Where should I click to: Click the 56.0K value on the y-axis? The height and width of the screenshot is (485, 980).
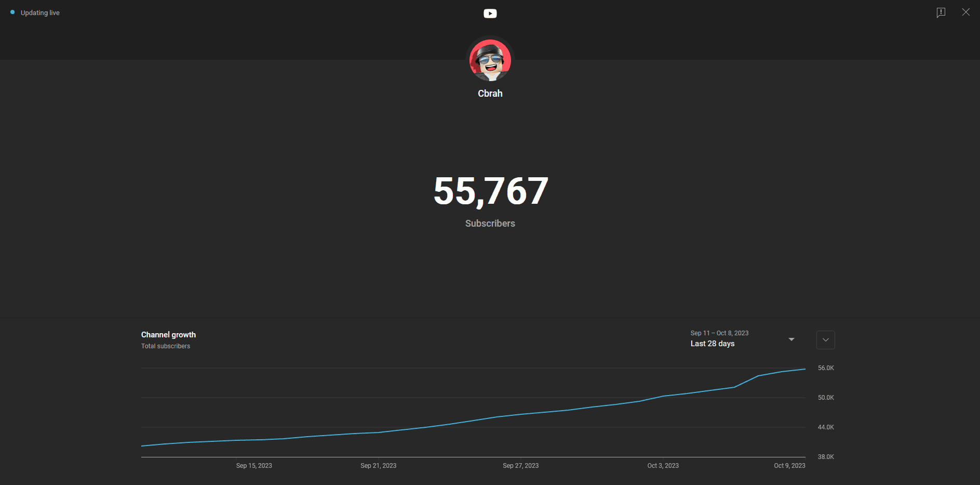pos(826,368)
